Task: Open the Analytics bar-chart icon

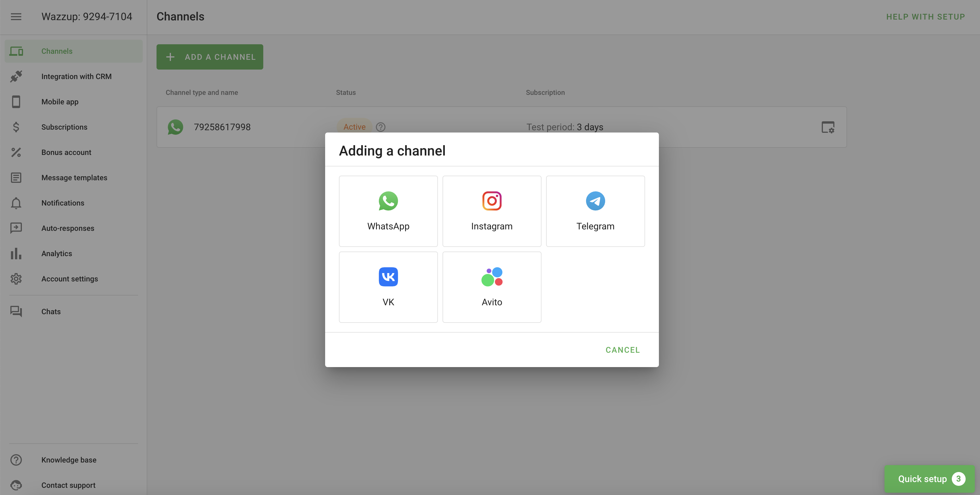Action: point(16,253)
